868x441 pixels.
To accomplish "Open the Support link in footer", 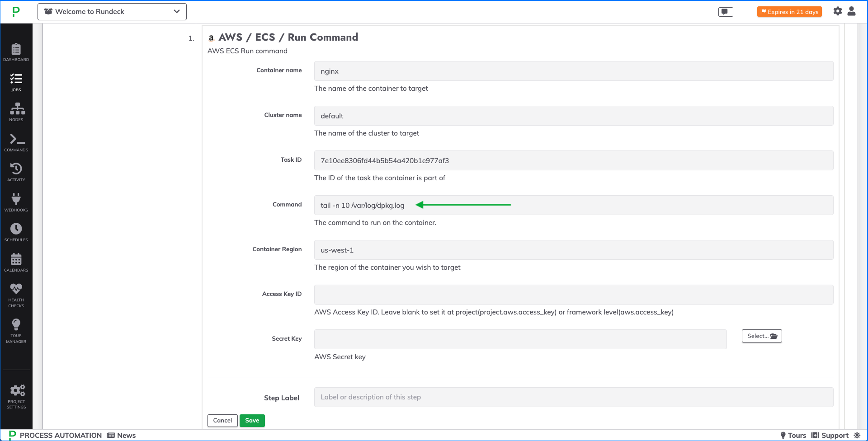I will pyautogui.click(x=830, y=435).
